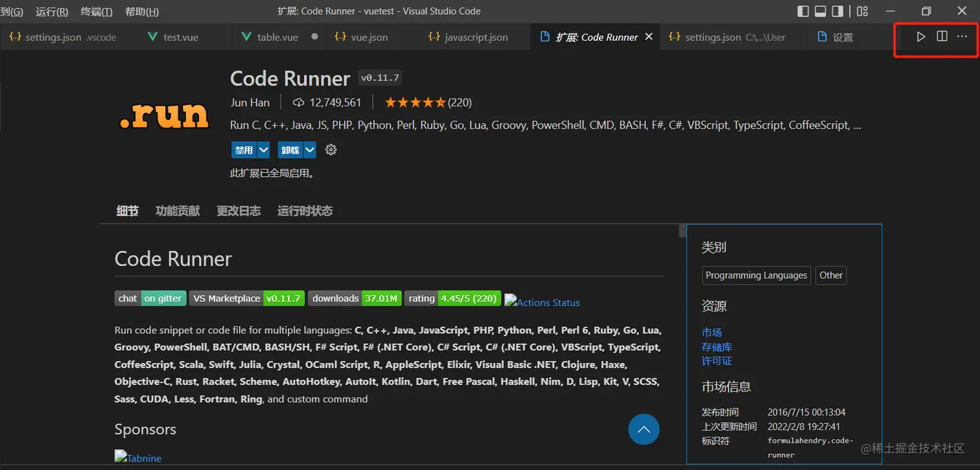Image resolution: width=980 pixels, height=470 pixels.
Task: Click the Programming Languages category
Action: (x=756, y=275)
